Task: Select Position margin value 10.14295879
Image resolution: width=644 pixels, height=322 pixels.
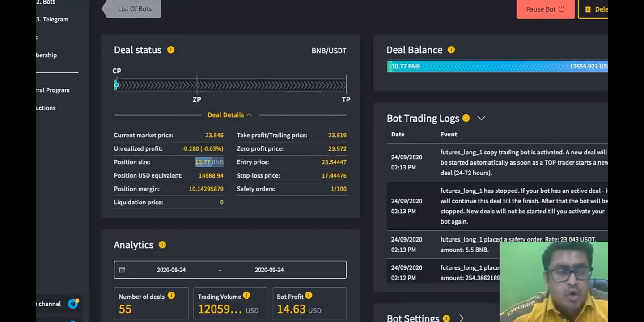Action: tap(206, 189)
